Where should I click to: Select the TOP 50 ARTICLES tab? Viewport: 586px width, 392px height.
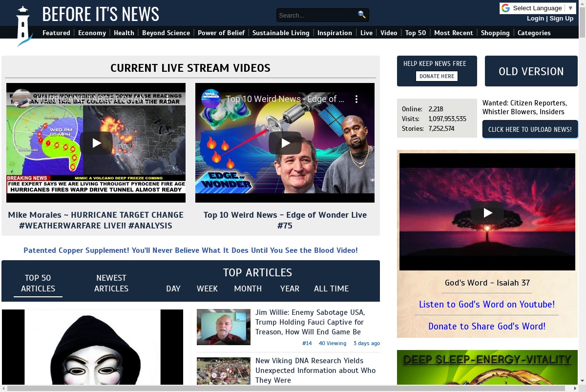click(x=38, y=283)
